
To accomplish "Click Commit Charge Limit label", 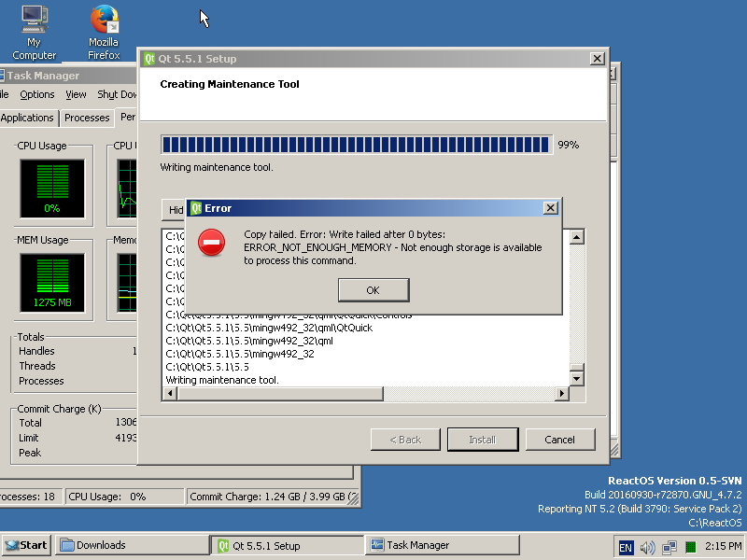I will tap(29, 438).
